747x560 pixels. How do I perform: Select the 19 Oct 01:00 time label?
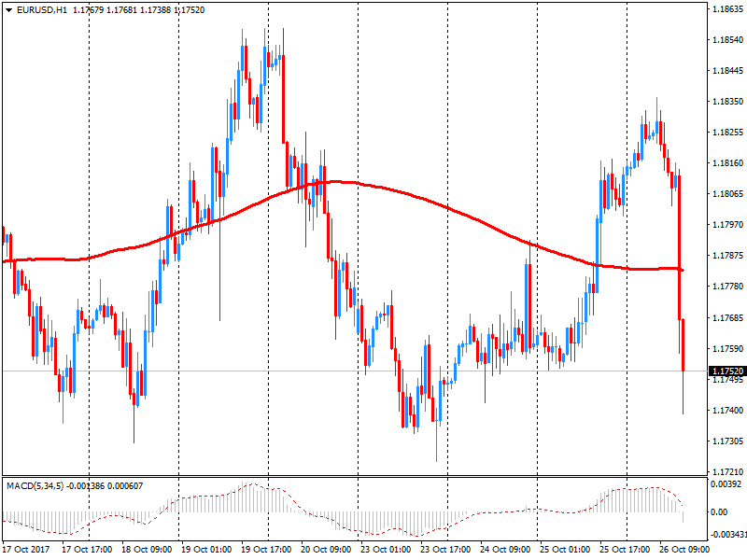coord(206,550)
